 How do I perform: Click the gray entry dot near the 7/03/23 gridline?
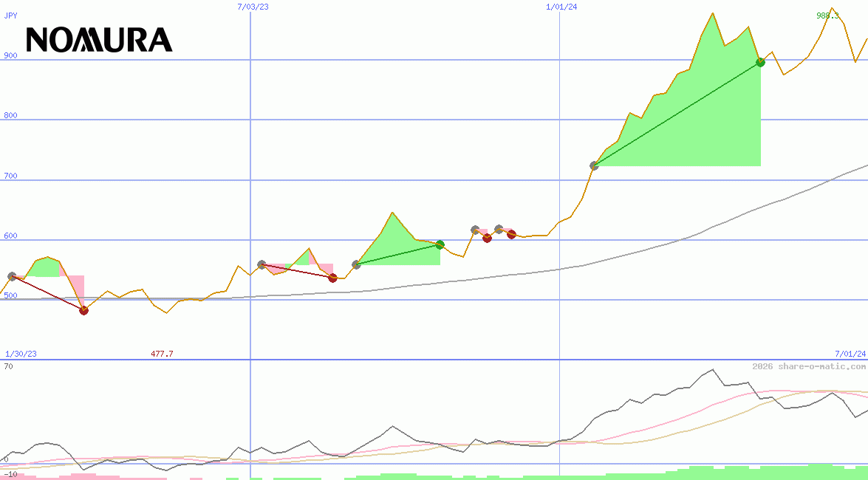click(x=260, y=263)
